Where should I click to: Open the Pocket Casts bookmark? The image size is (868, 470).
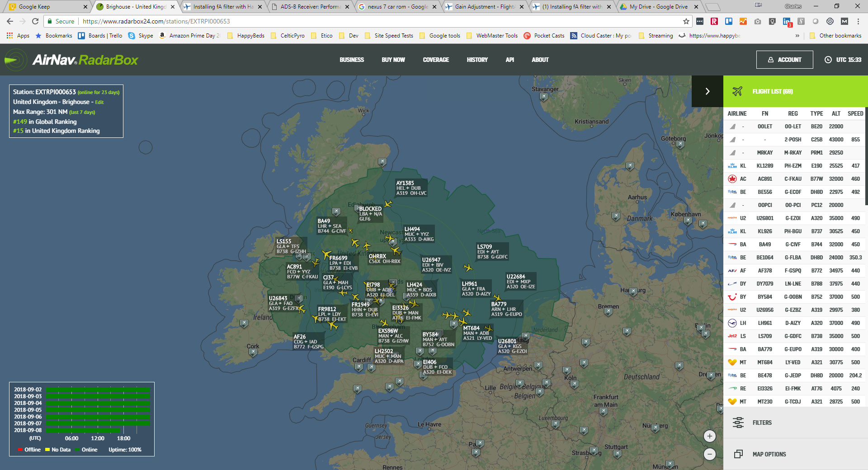544,36
